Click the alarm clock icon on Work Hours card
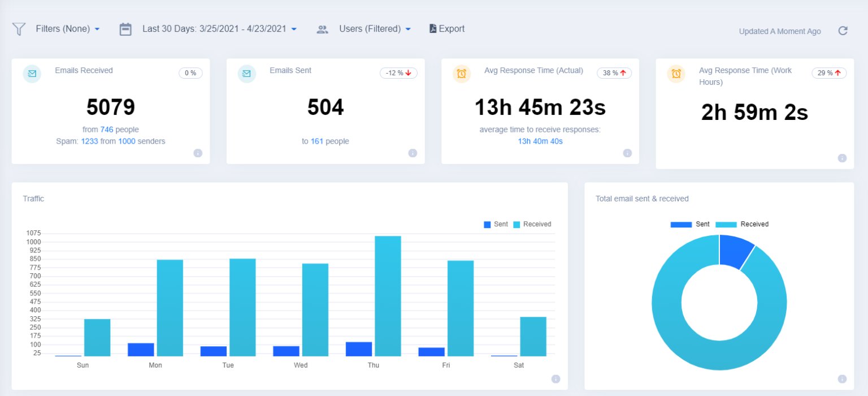The width and height of the screenshot is (868, 396). (676, 74)
